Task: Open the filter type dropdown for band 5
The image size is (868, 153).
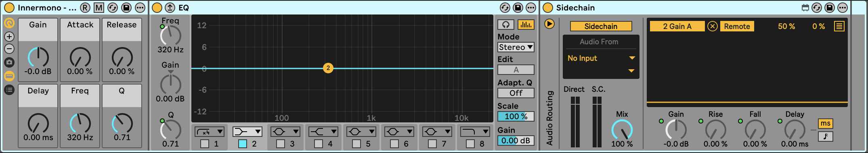Action: (361, 132)
